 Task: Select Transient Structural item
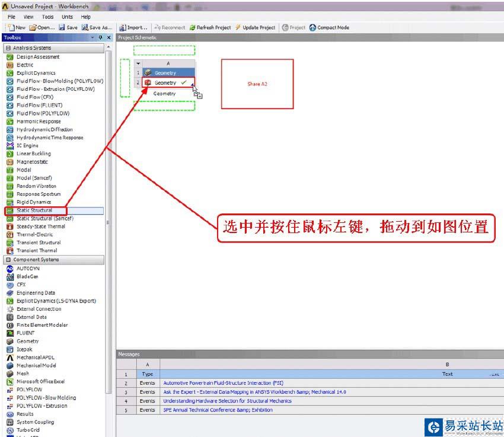click(x=39, y=243)
